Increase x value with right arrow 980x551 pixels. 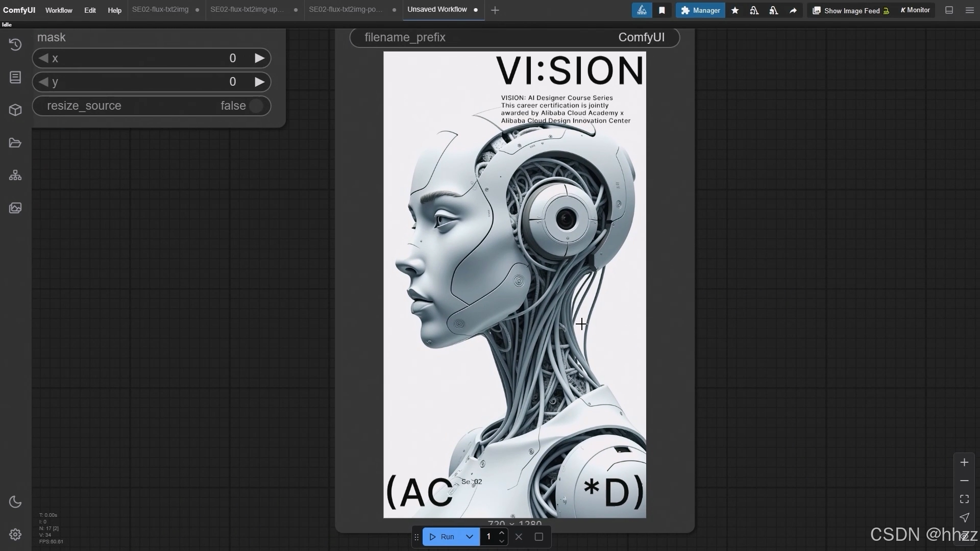tap(259, 58)
